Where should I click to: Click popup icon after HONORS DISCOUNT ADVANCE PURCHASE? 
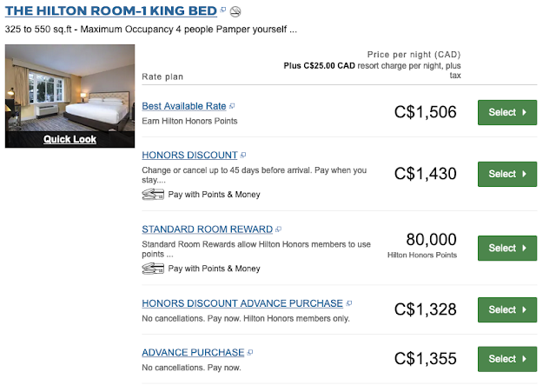pos(348,304)
